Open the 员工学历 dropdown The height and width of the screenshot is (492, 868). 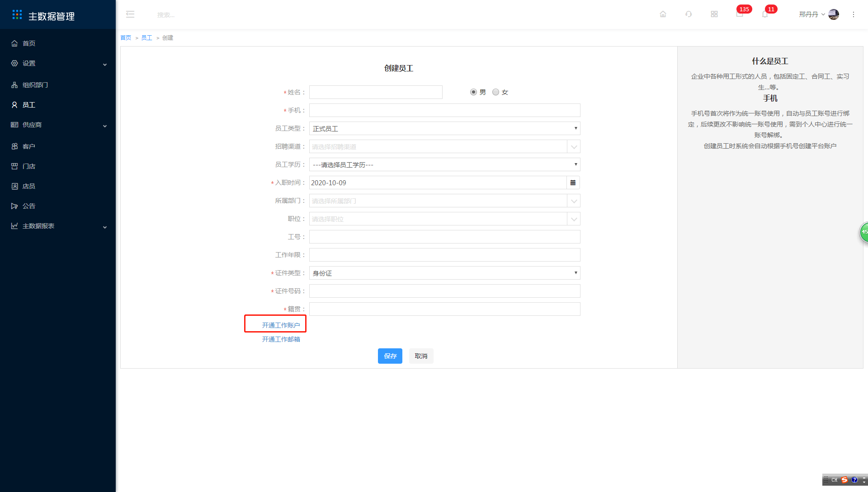445,164
